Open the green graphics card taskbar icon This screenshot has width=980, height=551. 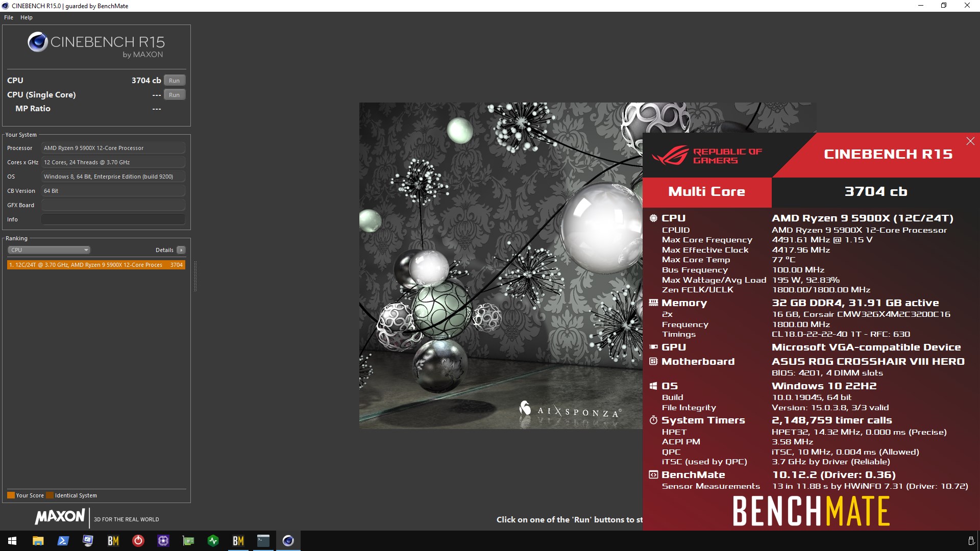pos(188,541)
